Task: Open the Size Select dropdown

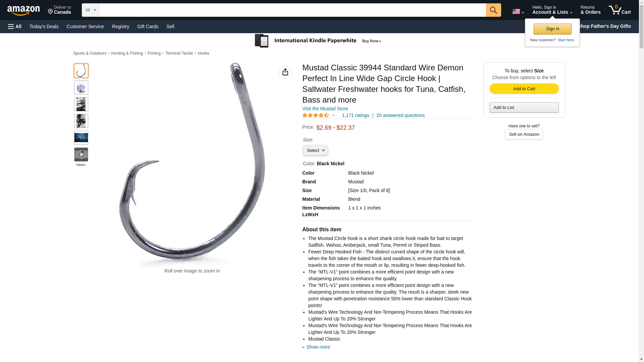Action: [x=315, y=150]
